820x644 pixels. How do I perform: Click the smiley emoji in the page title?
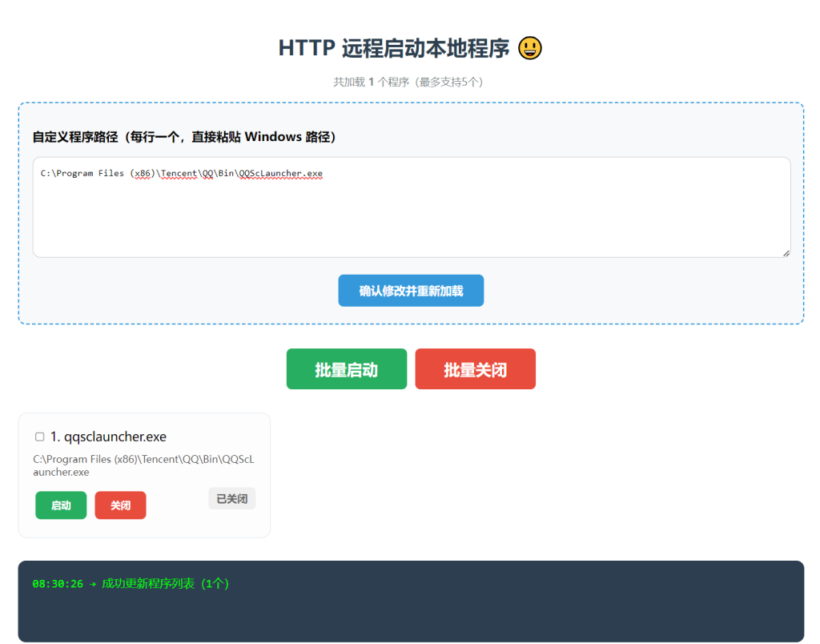coord(529,48)
